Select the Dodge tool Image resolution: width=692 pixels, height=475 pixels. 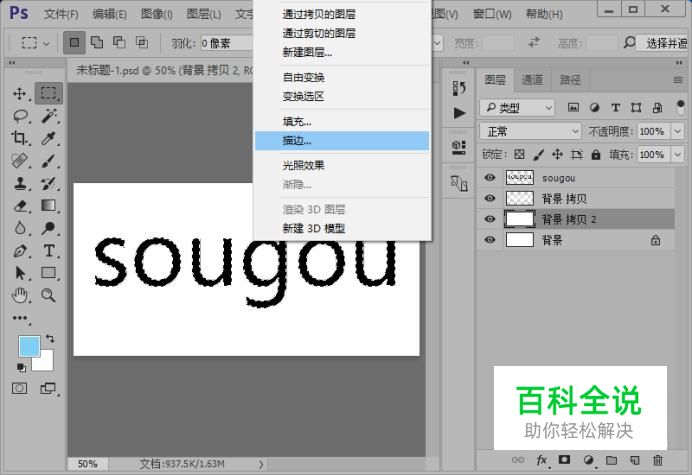pos(49,228)
